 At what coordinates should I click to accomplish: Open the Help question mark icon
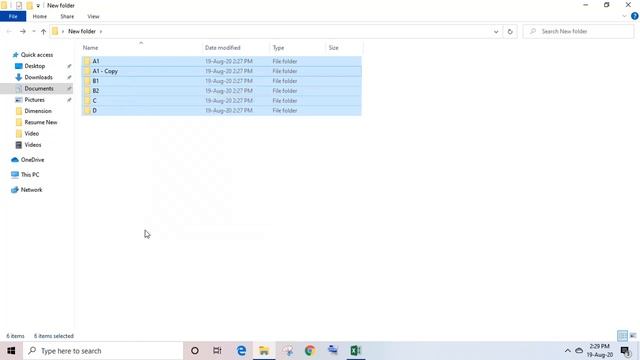click(634, 16)
